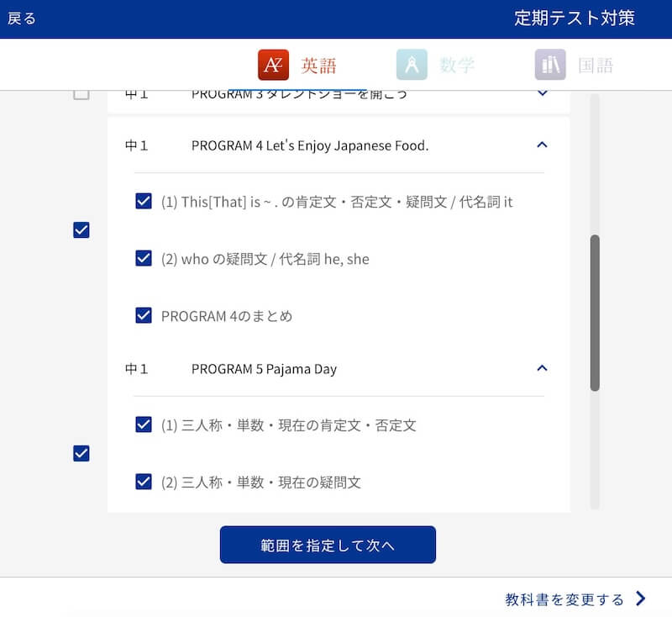Go back with the 戻る button
Viewport: 672px width, 617px height.
tap(22, 18)
